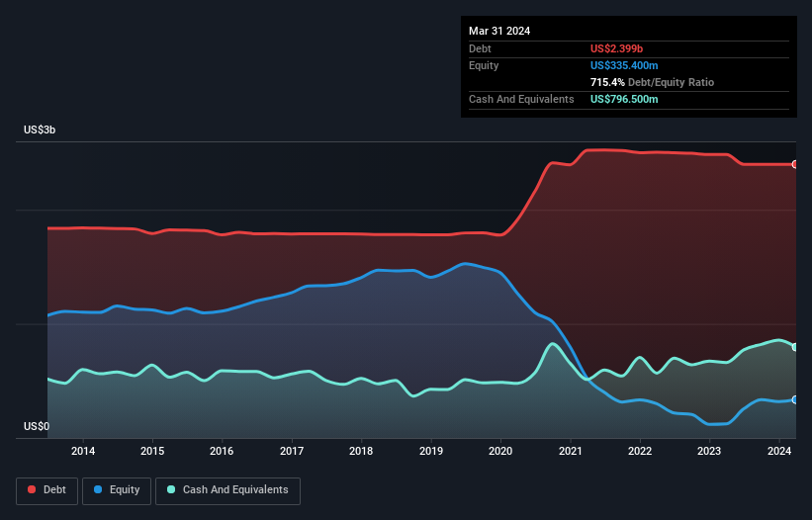Viewport: 812px width, 520px height.
Task: Click the Equity row label in tooltip
Action: pyautogui.click(x=484, y=65)
